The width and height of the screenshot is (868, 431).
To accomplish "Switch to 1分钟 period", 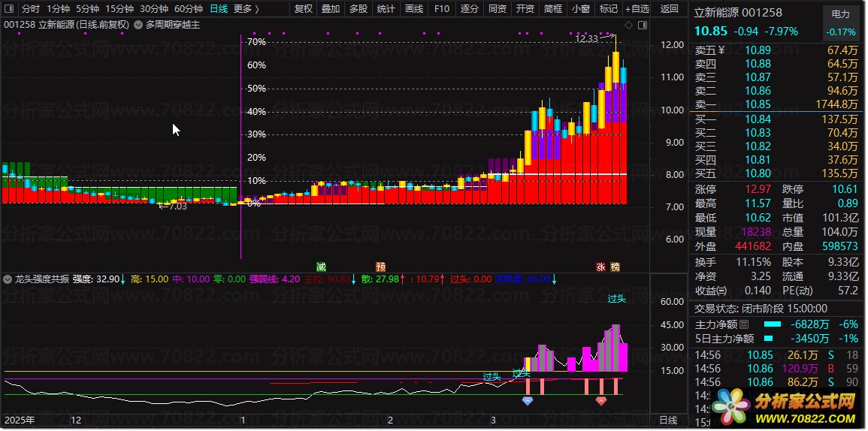I will pos(58,9).
